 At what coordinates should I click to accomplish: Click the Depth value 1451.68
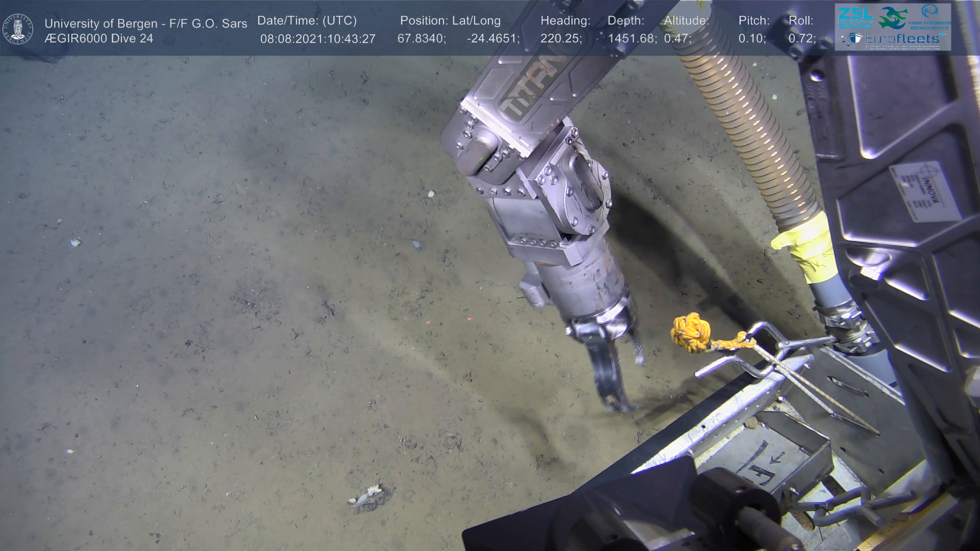point(632,39)
